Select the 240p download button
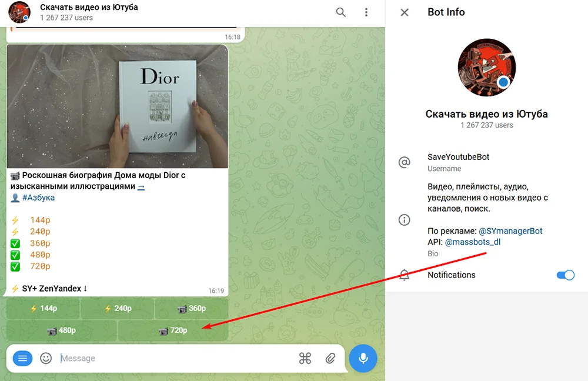This screenshot has height=381, width=588. [117, 309]
